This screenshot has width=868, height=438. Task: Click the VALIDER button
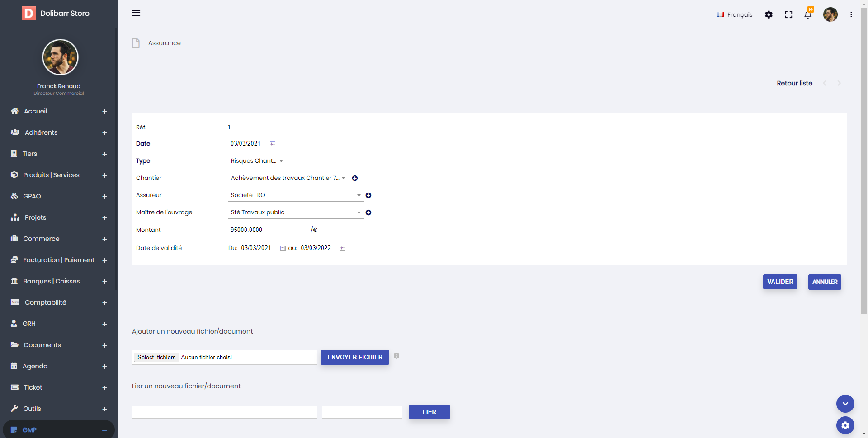[780, 282]
